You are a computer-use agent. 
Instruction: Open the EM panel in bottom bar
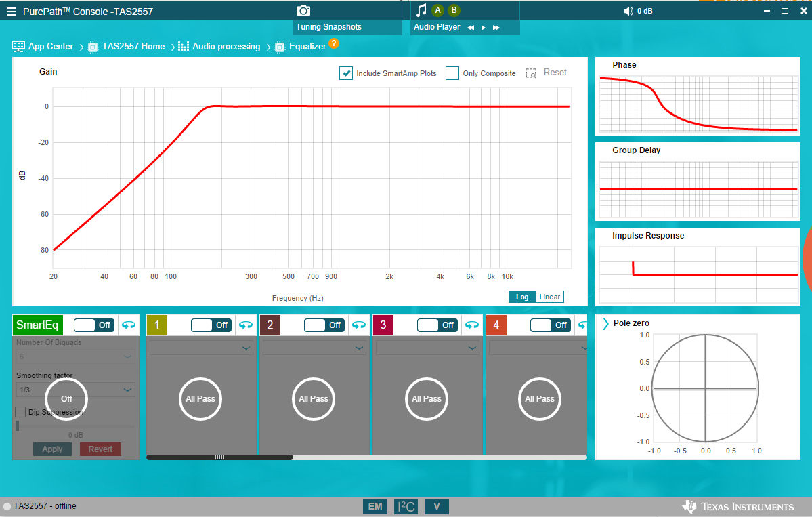pyautogui.click(x=375, y=506)
